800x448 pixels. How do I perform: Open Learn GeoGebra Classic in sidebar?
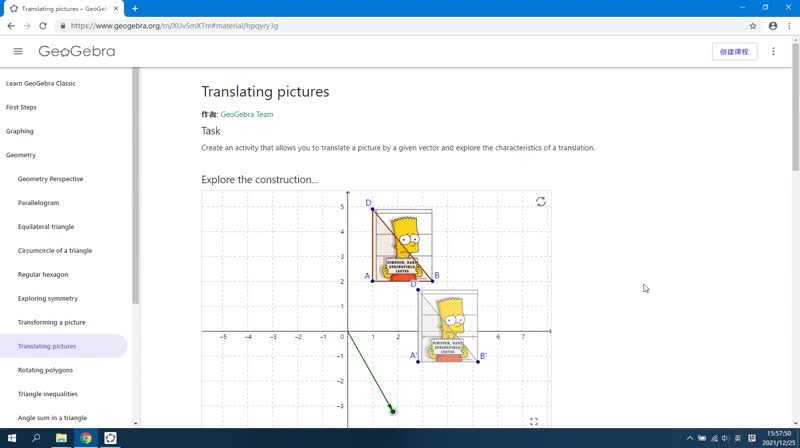(x=41, y=83)
